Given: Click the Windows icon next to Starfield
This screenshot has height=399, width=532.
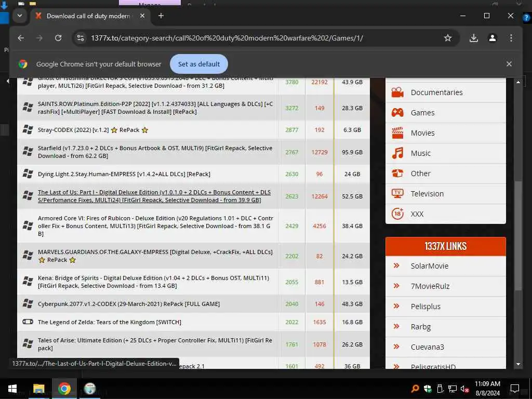Looking at the screenshot, I should click(x=28, y=152).
